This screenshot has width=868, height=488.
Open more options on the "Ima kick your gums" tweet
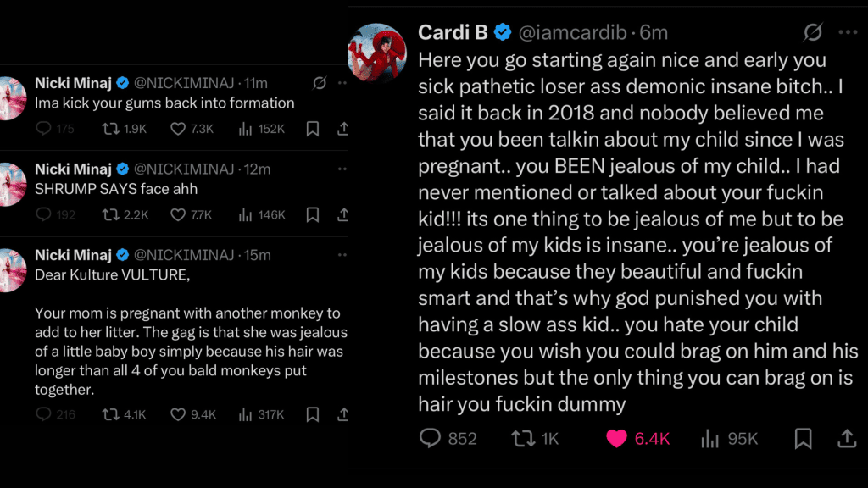coord(342,83)
